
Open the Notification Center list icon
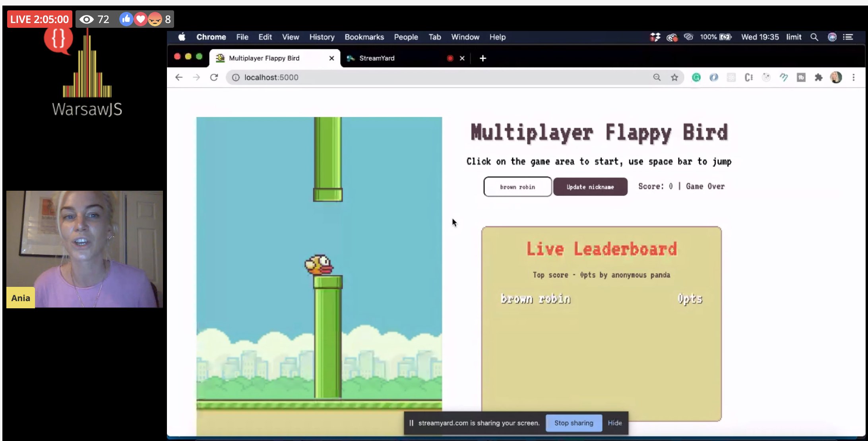click(x=848, y=37)
